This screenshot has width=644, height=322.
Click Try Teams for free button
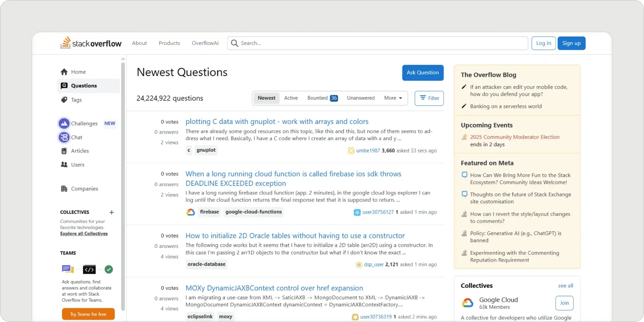(88, 314)
